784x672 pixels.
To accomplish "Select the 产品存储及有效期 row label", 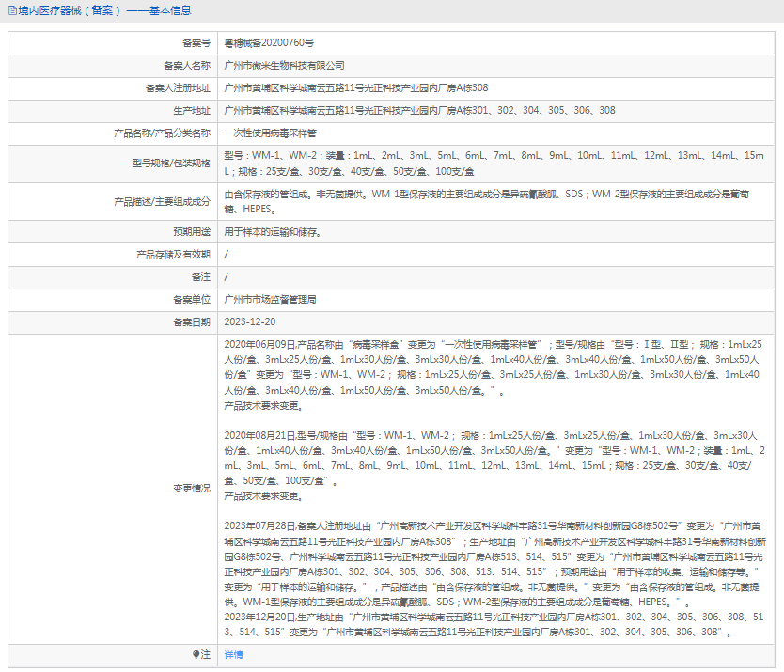I will [x=173, y=255].
